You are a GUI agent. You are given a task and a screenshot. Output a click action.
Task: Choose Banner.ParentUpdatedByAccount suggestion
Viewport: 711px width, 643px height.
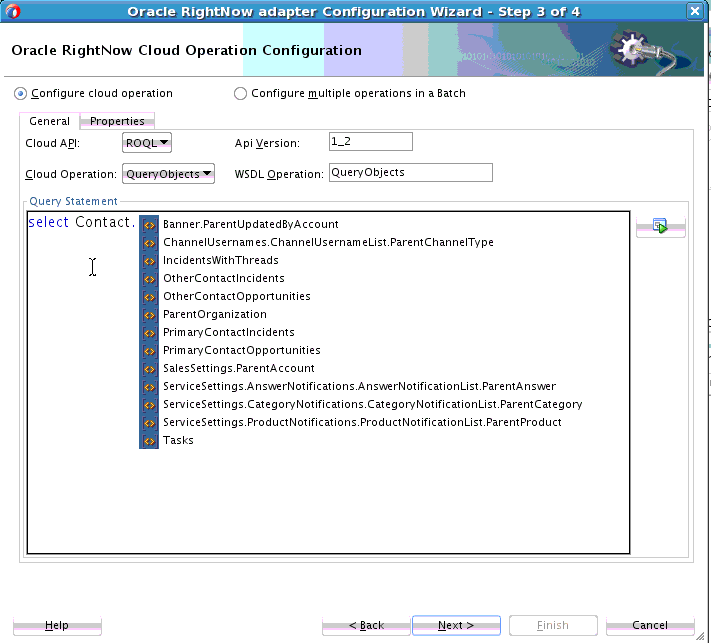pyautogui.click(x=251, y=224)
